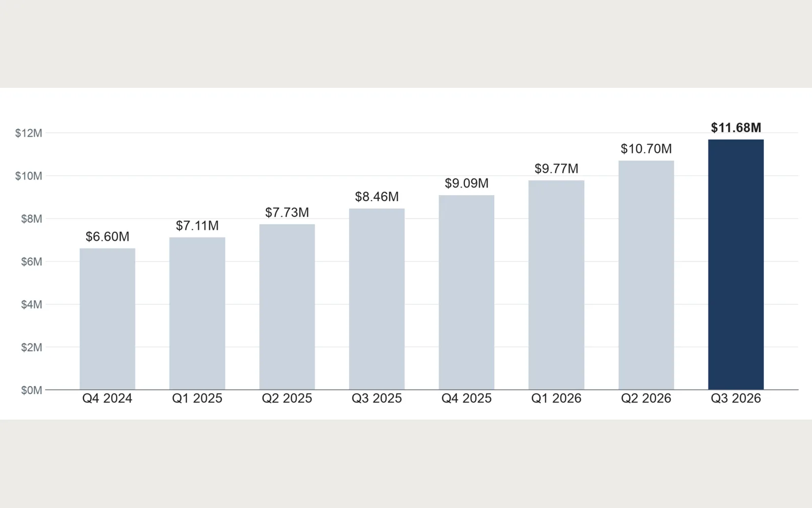The height and width of the screenshot is (508, 812).
Task: Click the $6.60M value label
Action: click(x=108, y=237)
